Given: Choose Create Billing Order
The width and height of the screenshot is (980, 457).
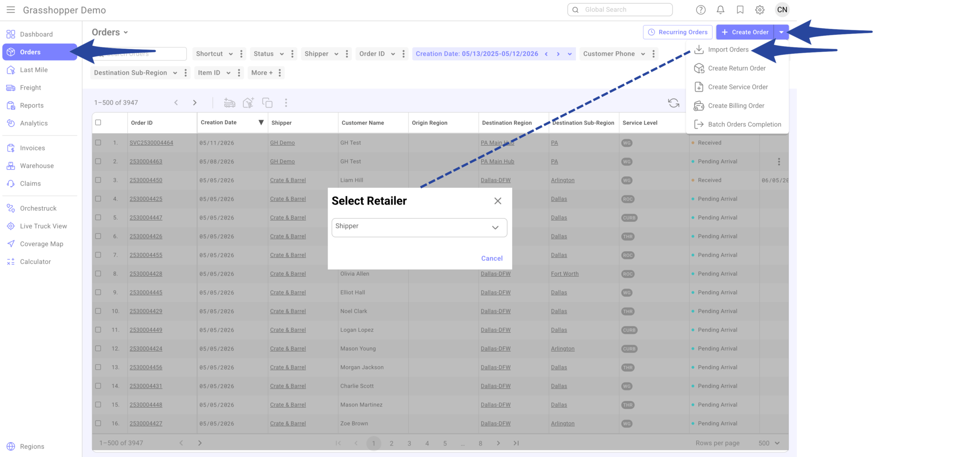Looking at the screenshot, I should point(737,106).
